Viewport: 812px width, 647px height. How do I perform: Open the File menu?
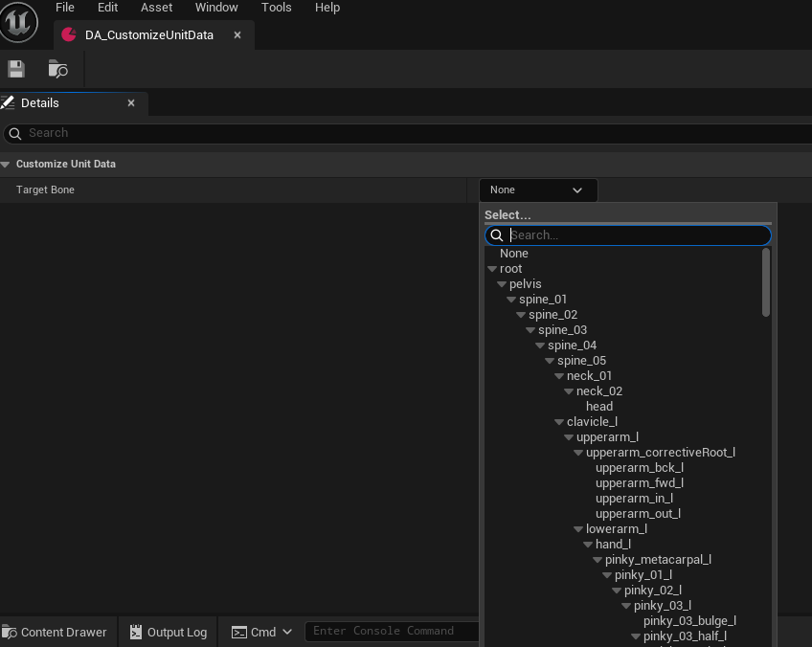point(65,8)
